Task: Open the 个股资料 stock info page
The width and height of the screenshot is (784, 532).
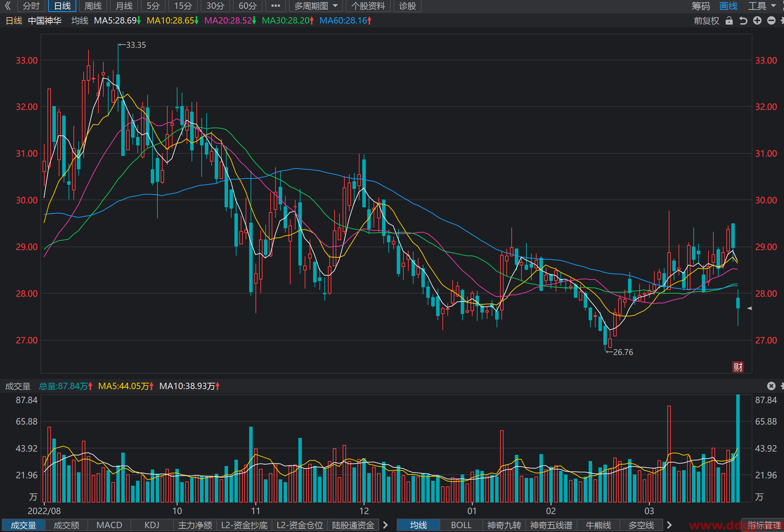Action: 368,6
